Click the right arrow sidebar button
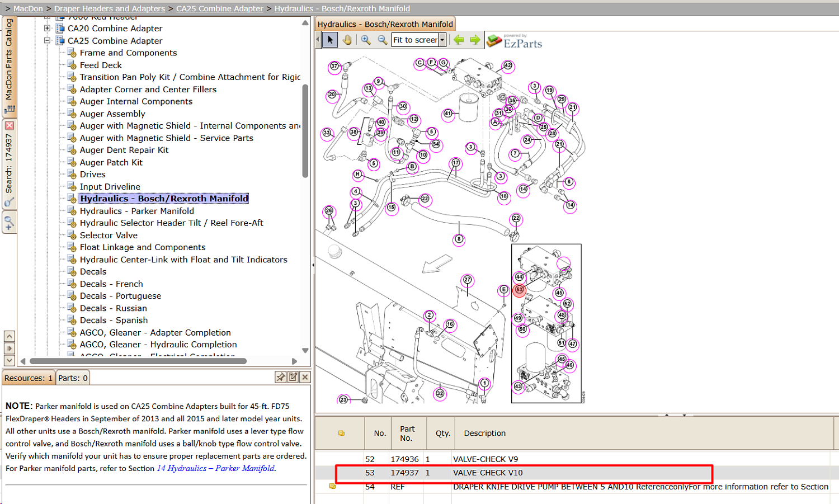839x504 pixels. coord(10,348)
